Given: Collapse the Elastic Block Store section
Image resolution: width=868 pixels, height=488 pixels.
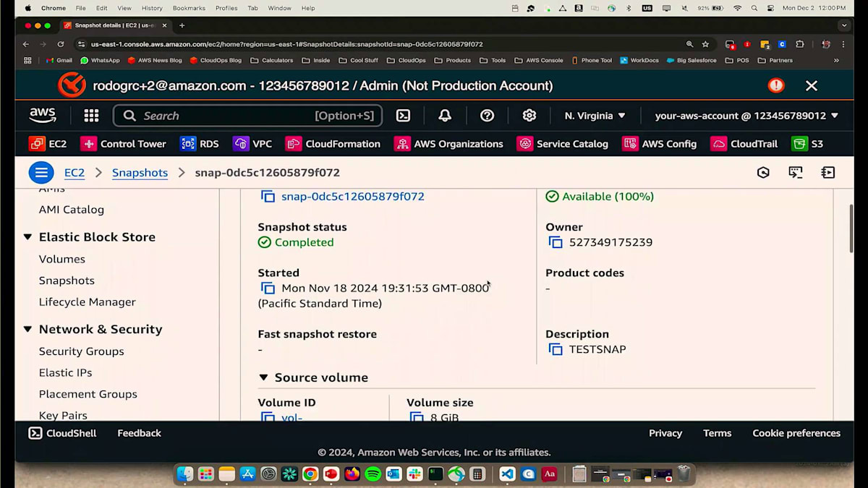Looking at the screenshot, I should coord(27,237).
